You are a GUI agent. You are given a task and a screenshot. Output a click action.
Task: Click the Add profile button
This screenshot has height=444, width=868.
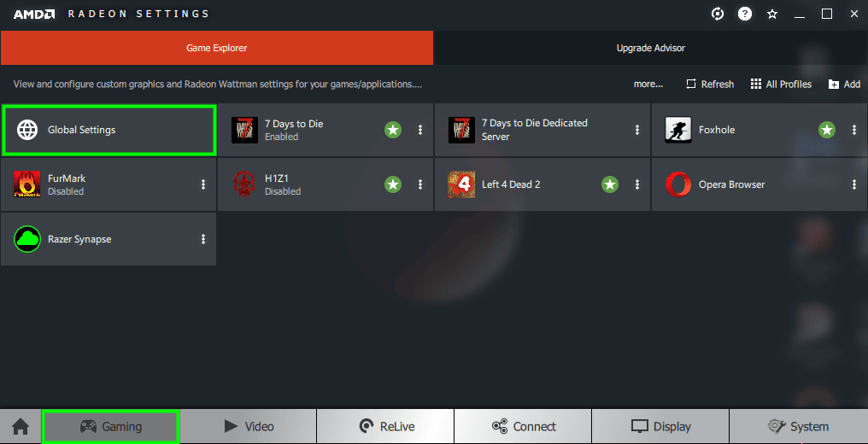click(x=844, y=84)
